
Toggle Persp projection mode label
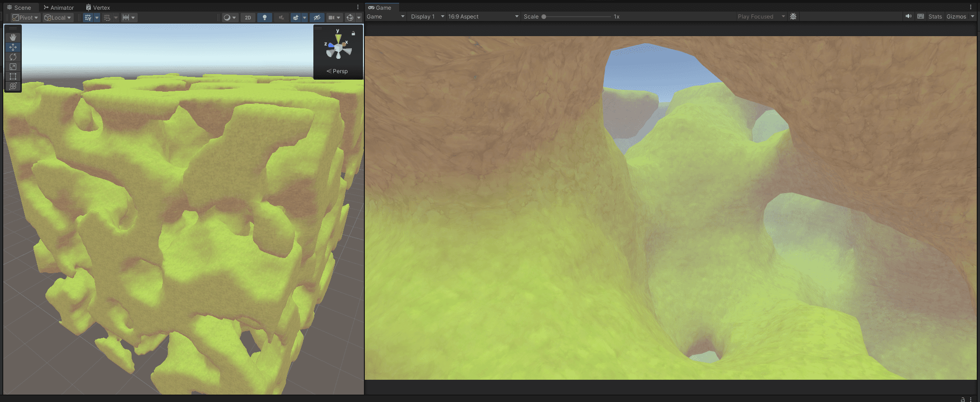pos(337,71)
